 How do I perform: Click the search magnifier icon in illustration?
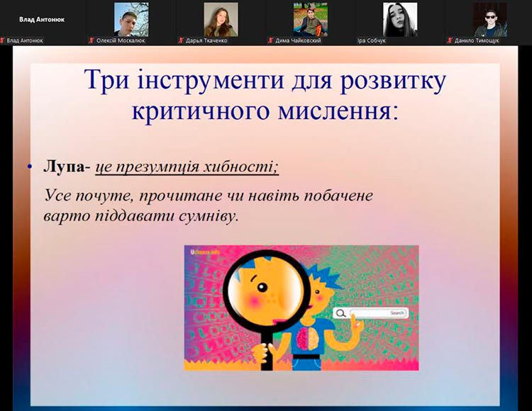pos(341,313)
